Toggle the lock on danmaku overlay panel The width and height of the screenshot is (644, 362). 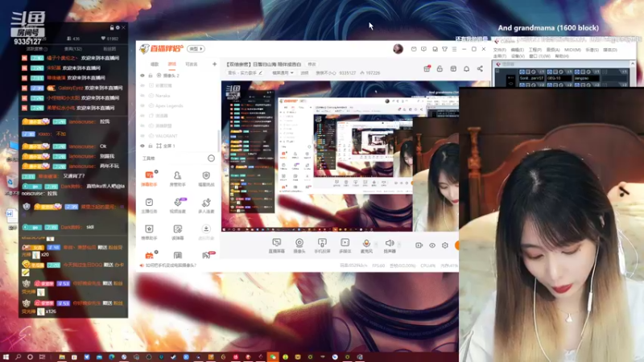point(112,27)
